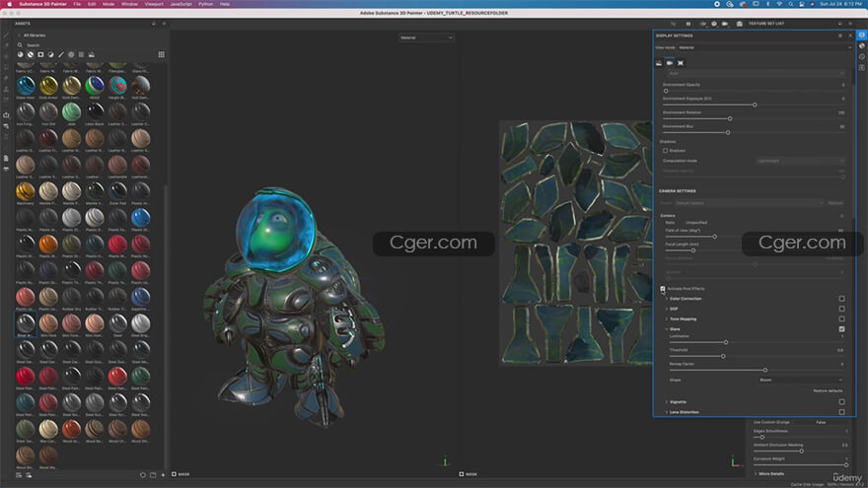Adjust Glare Luminance slider handle
Screen dimensions: 868x488
[x=726, y=342]
